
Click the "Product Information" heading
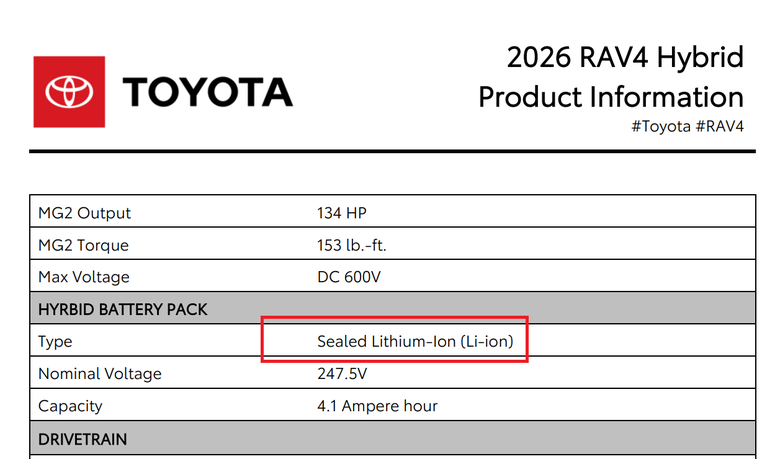pos(611,97)
